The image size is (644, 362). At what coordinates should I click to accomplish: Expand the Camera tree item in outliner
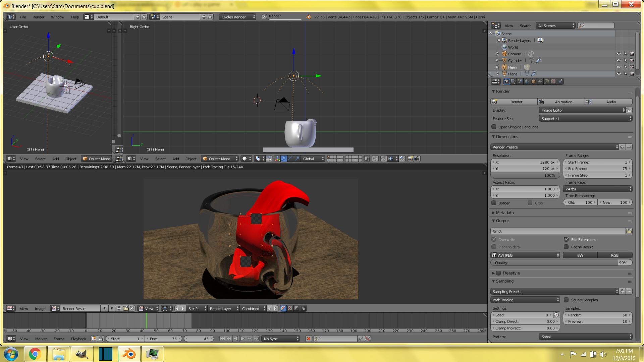pyautogui.click(x=497, y=54)
